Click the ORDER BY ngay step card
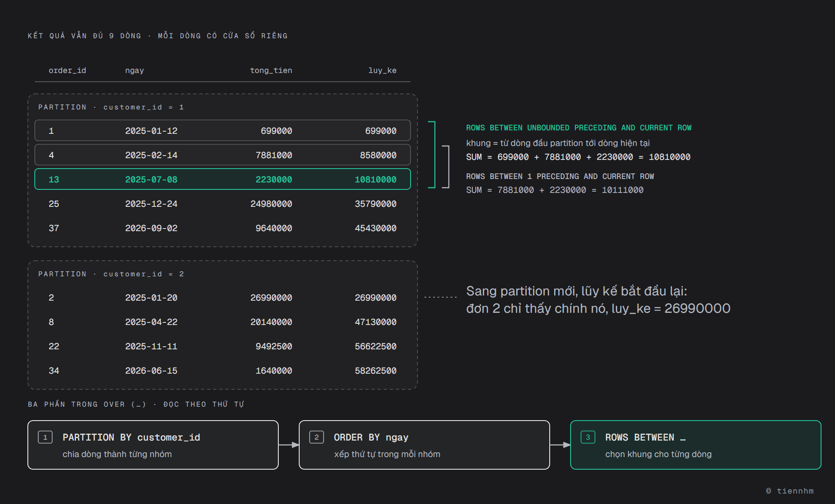Screen dimensions: 835x504 [x=424, y=445]
